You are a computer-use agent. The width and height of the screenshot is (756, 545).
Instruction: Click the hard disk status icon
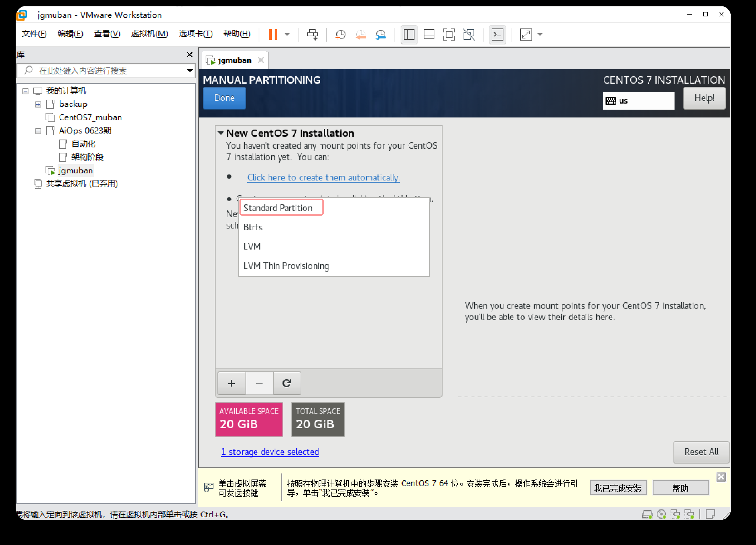pyautogui.click(x=647, y=514)
